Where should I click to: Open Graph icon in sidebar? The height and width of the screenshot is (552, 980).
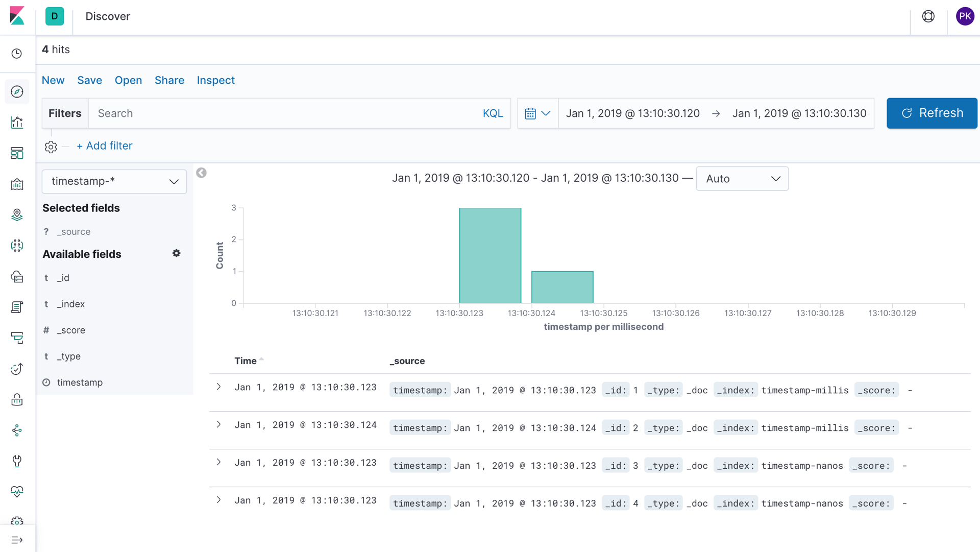pos(17,430)
